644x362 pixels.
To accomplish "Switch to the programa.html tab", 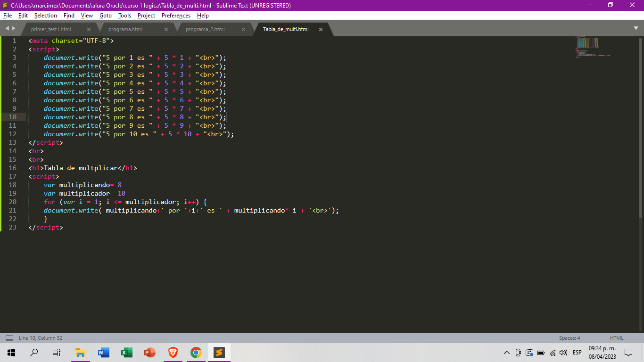I will (125, 29).
